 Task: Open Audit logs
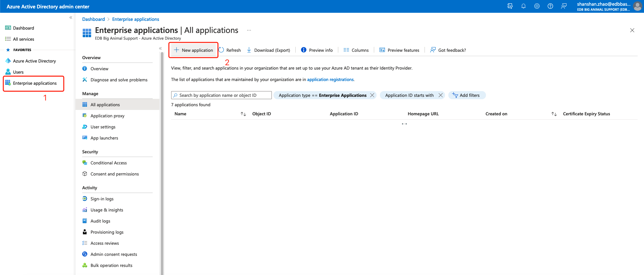point(100,221)
